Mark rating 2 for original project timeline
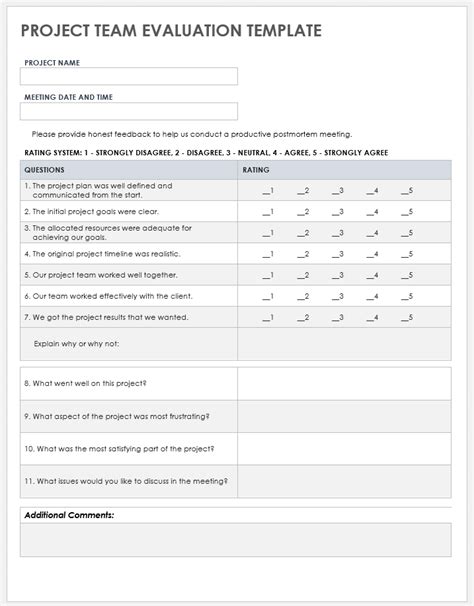This screenshot has width=474, height=606. [x=303, y=254]
